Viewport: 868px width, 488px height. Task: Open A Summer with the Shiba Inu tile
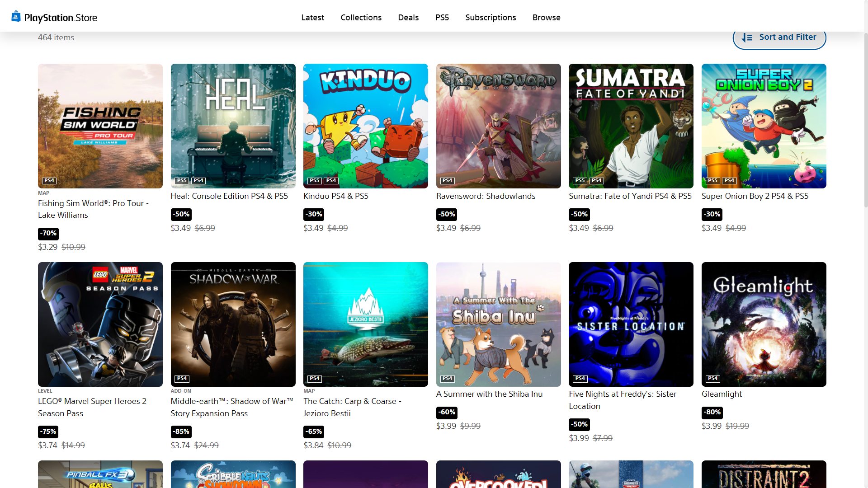click(x=498, y=324)
